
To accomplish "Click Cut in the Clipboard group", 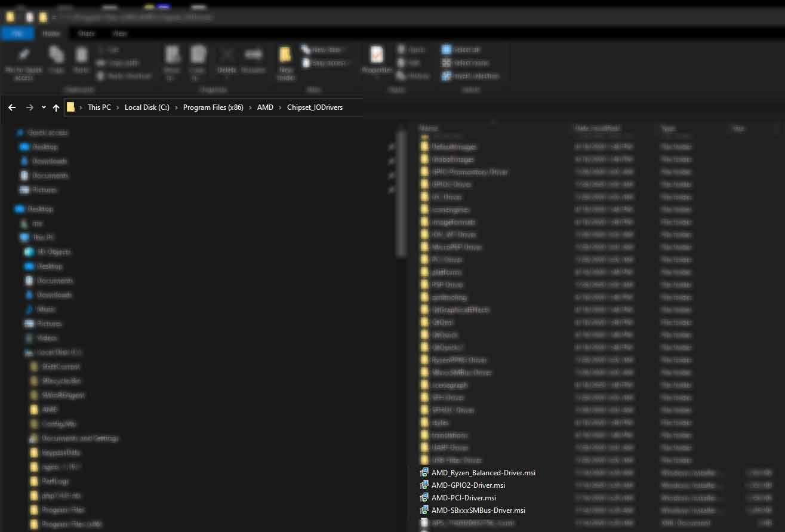I will point(108,50).
